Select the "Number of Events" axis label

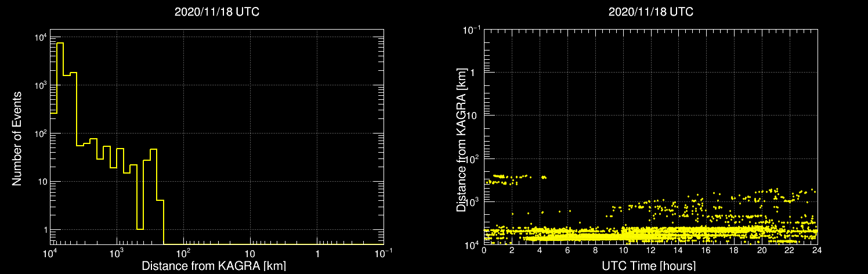click(x=17, y=138)
